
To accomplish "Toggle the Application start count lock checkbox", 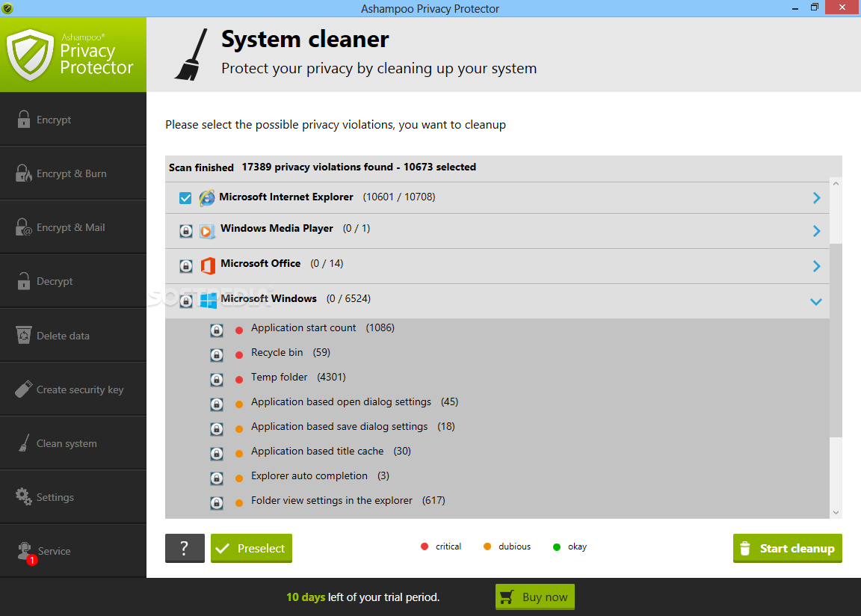I will tap(217, 330).
